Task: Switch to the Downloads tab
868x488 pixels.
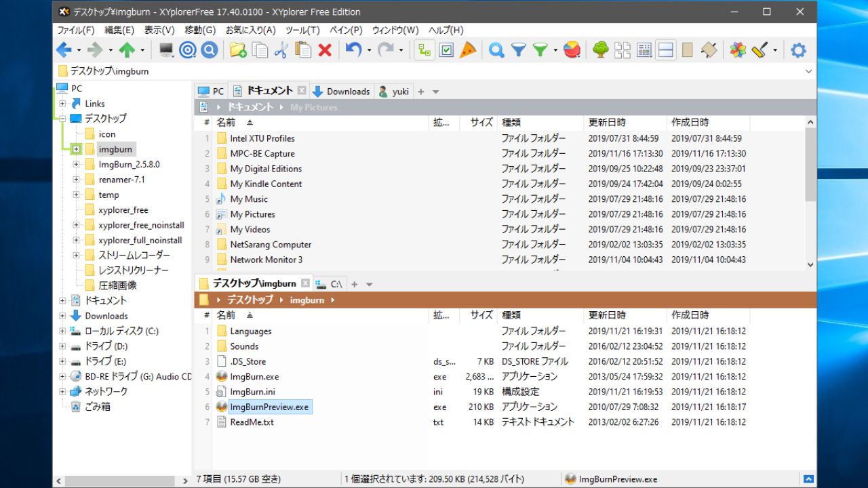Action: point(342,91)
